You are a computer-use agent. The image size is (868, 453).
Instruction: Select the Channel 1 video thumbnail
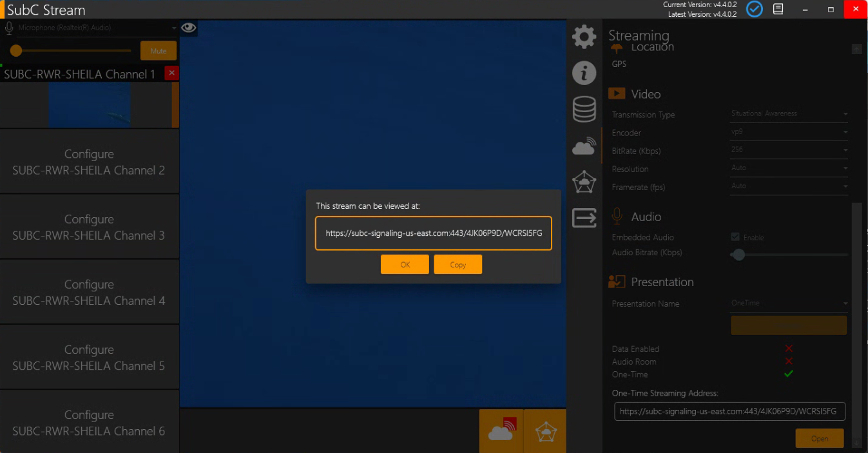click(90, 105)
